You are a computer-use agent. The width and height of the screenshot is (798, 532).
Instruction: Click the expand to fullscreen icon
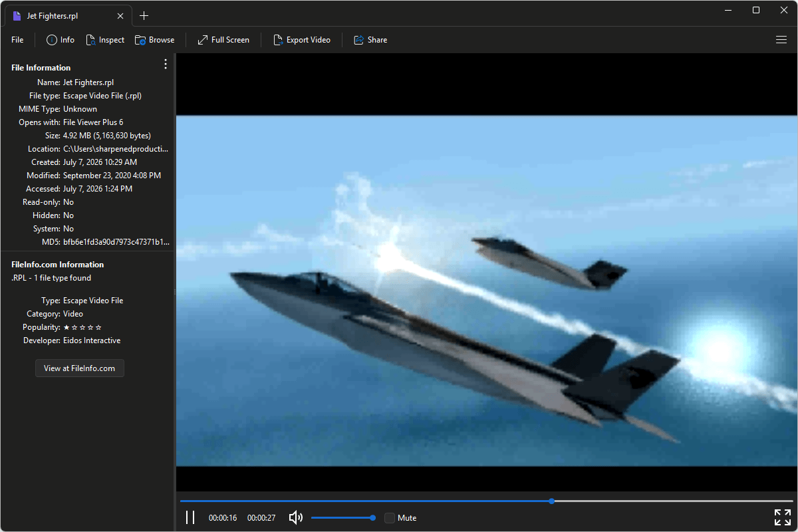[x=782, y=517]
